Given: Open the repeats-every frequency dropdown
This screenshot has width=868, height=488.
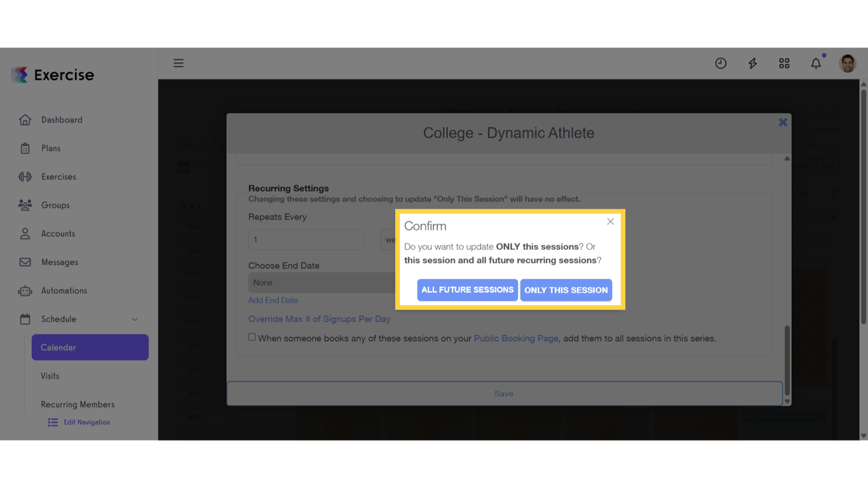Looking at the screenshot, I should 391,240.
